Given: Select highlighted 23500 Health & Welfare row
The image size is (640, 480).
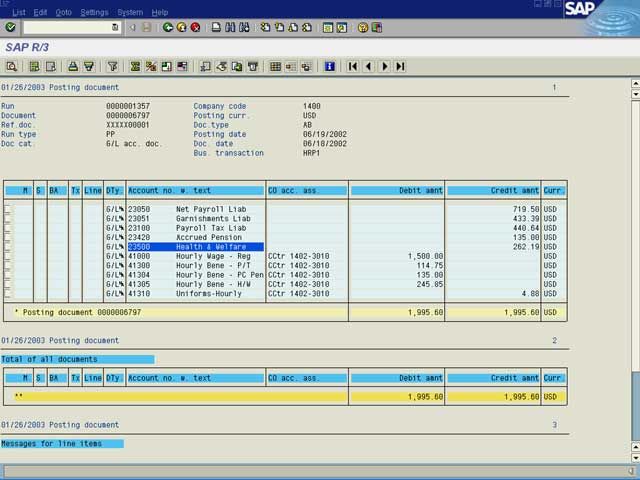Looking at the screenshot, I should [x=196, y=247].
